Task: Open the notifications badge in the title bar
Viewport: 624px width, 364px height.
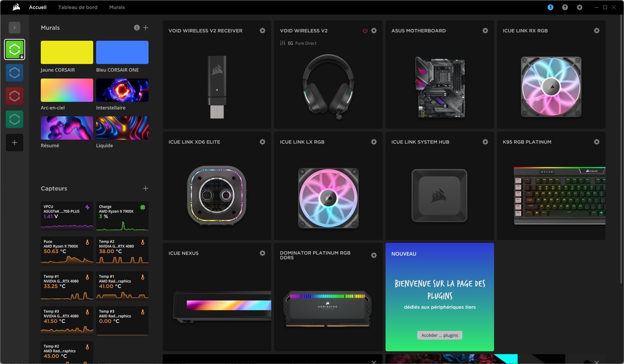Action: pos(550,7)
